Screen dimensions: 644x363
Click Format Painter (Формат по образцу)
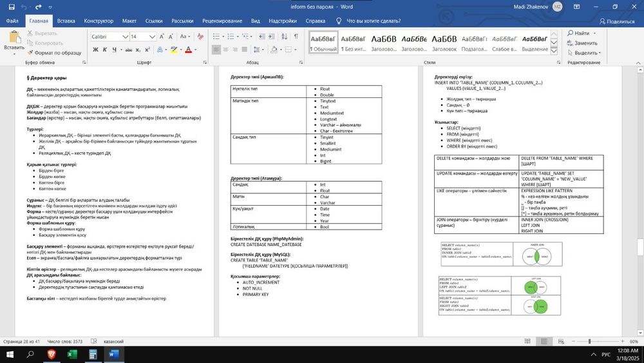[x=54, y=53]
